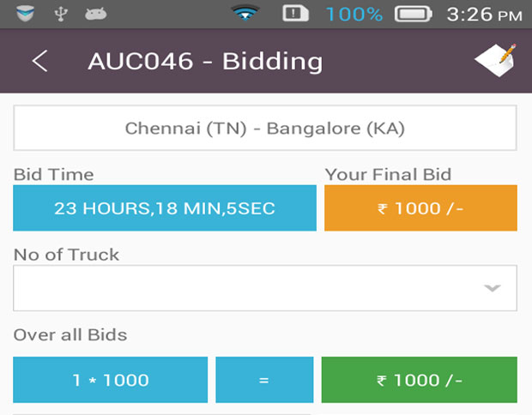Image resolution: width=532 pixels, height=415 pixels.
Task: Expand the No of Truck dropdown arrow
Action: (492, 288)
